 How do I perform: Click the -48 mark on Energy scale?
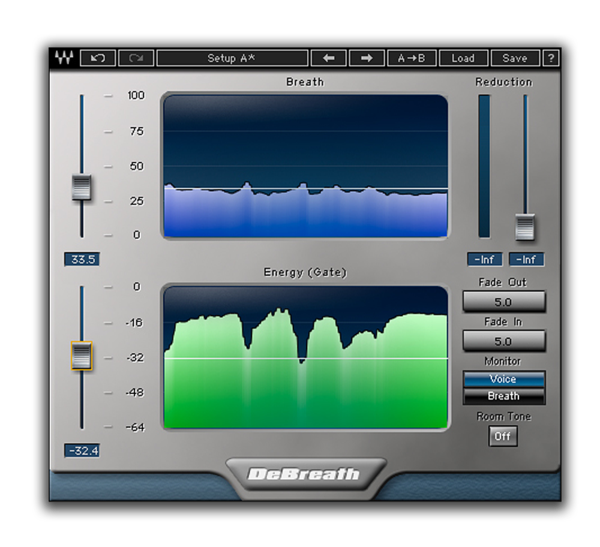coord(134,392)
